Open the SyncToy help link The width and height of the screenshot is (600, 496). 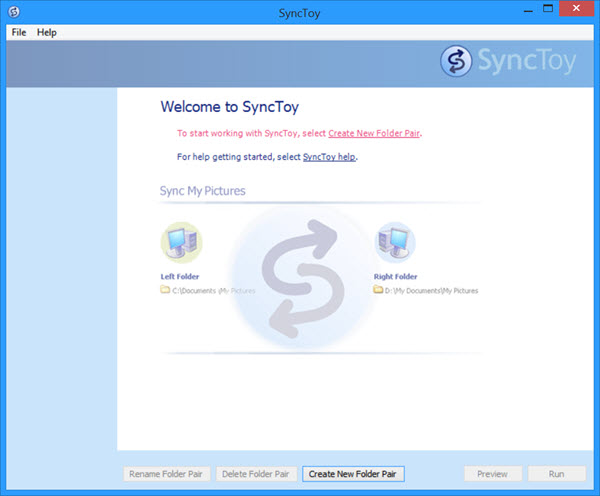coord(329,157)
